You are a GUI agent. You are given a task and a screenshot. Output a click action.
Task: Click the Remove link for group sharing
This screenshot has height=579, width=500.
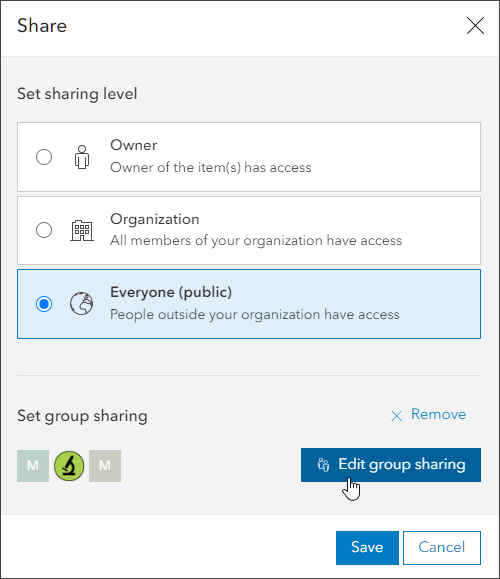(438, 414)
